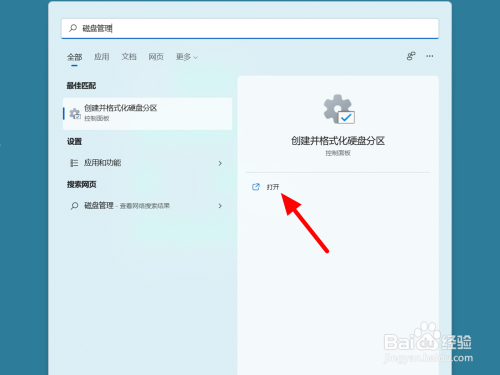This screenshot has height=375, width=500.
Task: Click the 最佳匹配 section header
Action: 81,86
